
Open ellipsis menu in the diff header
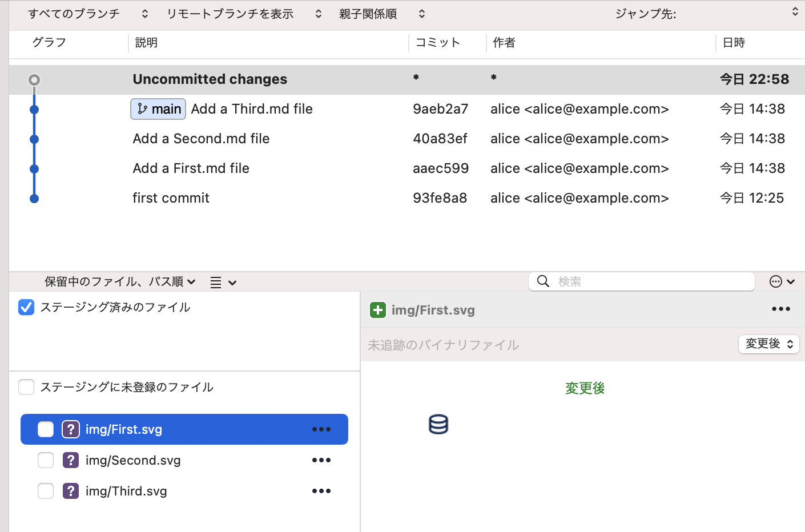[781, 309]
